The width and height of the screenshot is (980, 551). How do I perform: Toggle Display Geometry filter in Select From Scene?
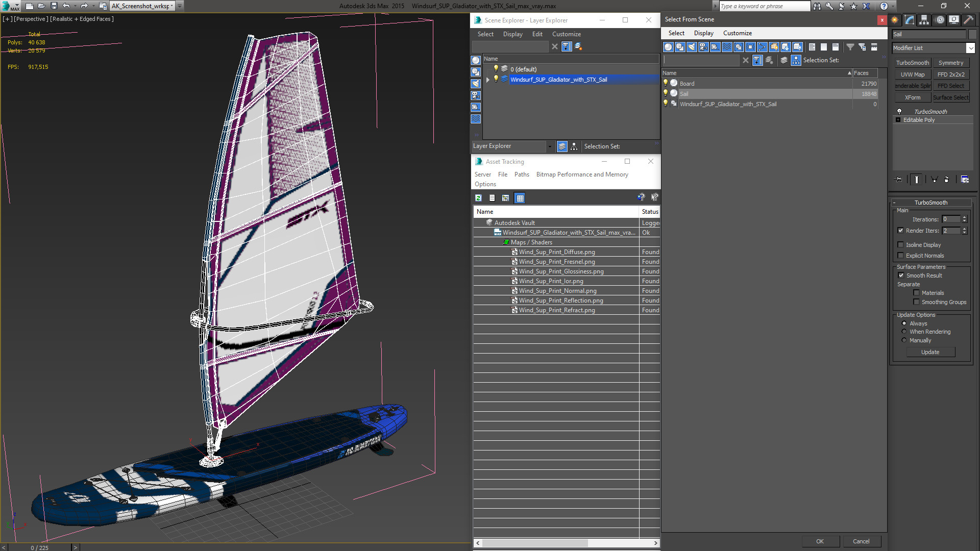668,47
